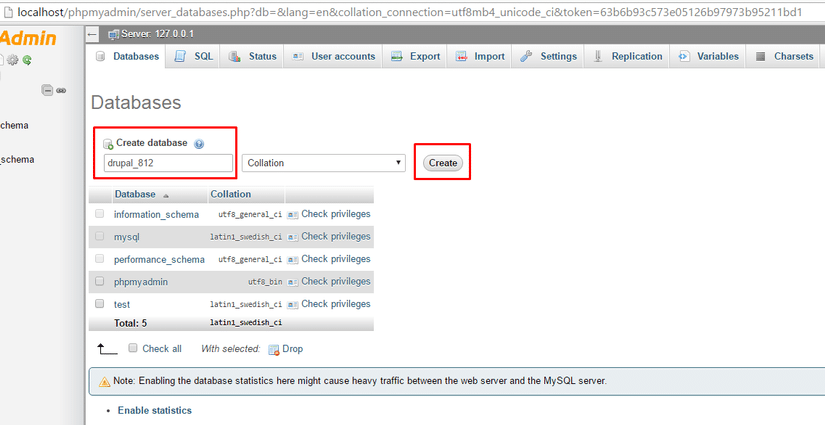Open the User accounts tab

334,56
